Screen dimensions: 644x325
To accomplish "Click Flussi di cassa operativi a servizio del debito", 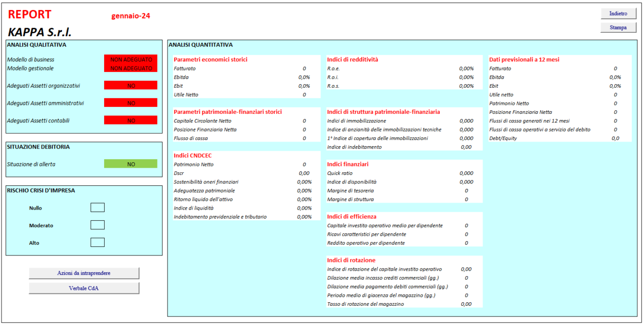I will 540,129.
